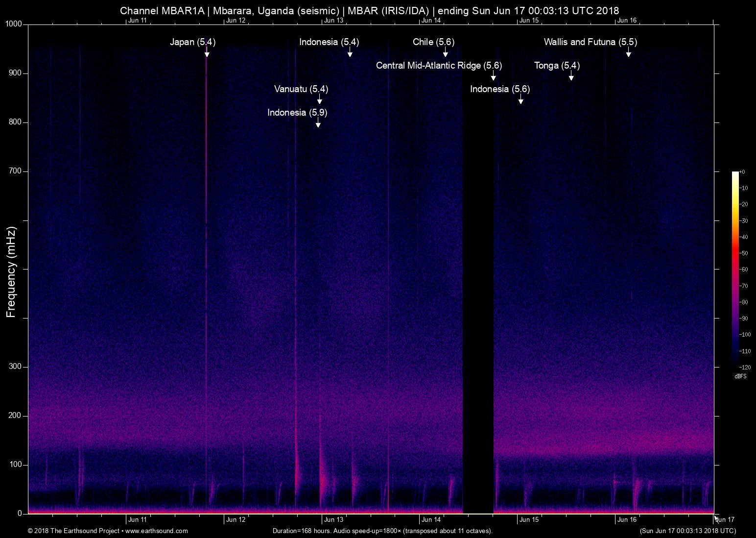Click the Jun 13 bottom axis label

tap(333, 520)
